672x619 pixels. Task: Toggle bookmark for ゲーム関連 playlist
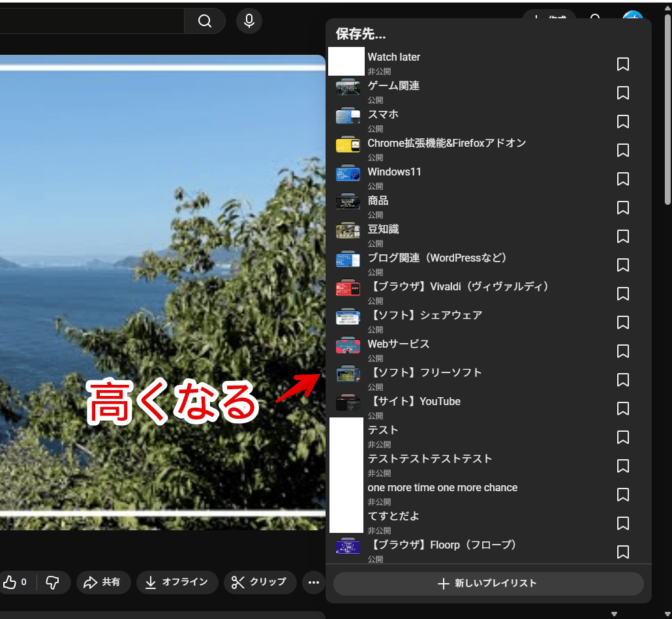623,93
